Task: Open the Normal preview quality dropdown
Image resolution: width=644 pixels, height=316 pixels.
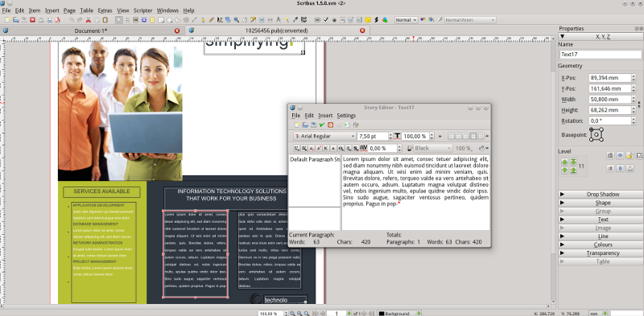Action: [x=407, y=19]
